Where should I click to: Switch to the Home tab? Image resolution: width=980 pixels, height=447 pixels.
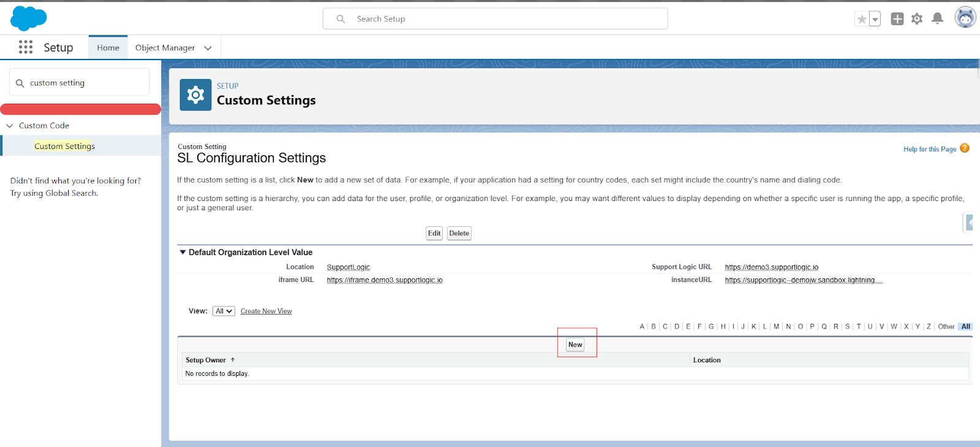click(108, 48)
